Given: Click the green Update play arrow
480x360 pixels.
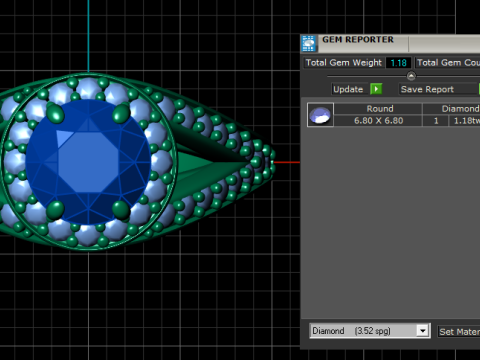Looking at the screenshot, I should (x=376, y=89).
